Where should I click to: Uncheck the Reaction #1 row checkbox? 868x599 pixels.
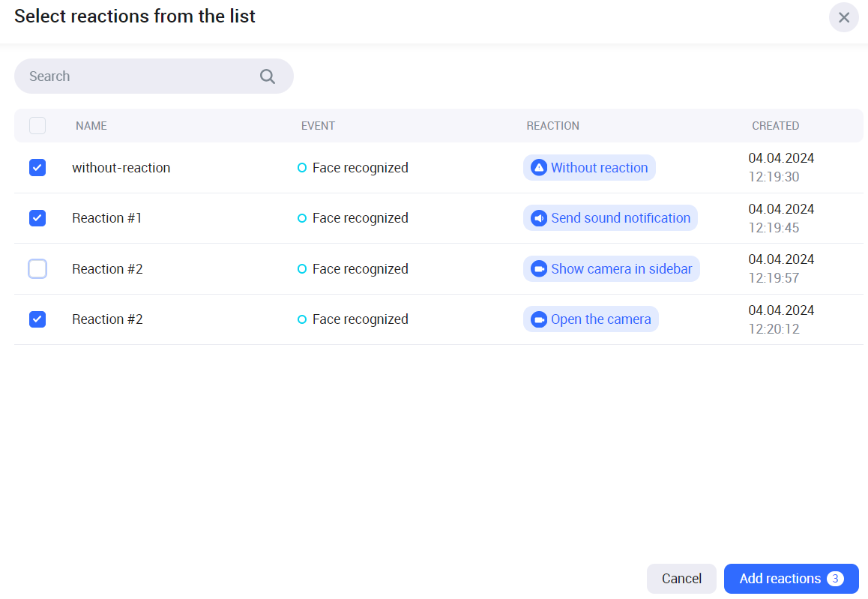(x=37, y=218)
